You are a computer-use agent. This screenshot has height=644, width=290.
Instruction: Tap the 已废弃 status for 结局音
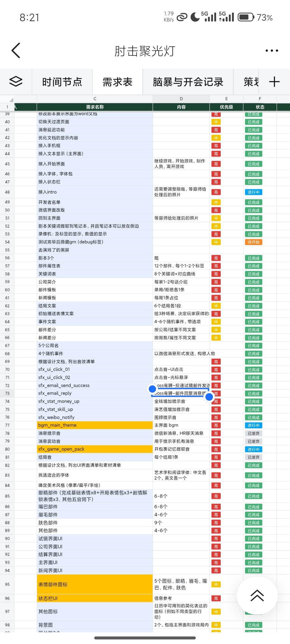(253, 457)
